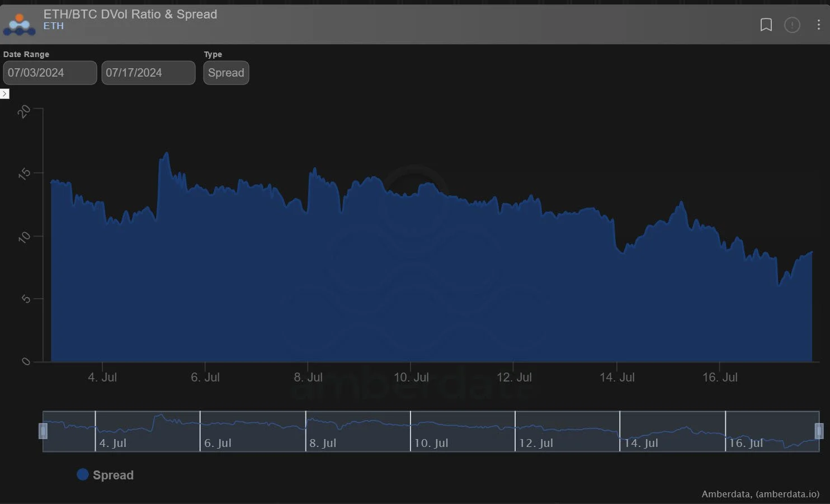Grab the right navigator range handle

[x=819, y=431]
